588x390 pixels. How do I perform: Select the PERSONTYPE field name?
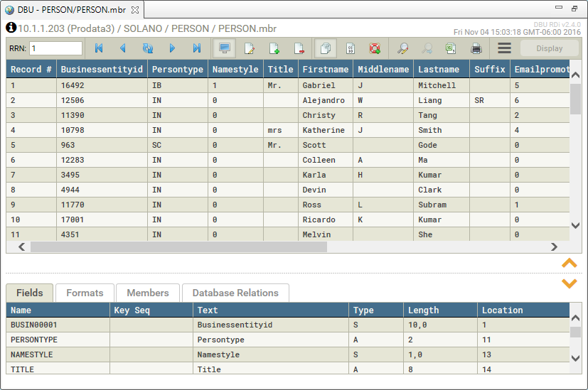pyautogui.click(x=58, y=340)
